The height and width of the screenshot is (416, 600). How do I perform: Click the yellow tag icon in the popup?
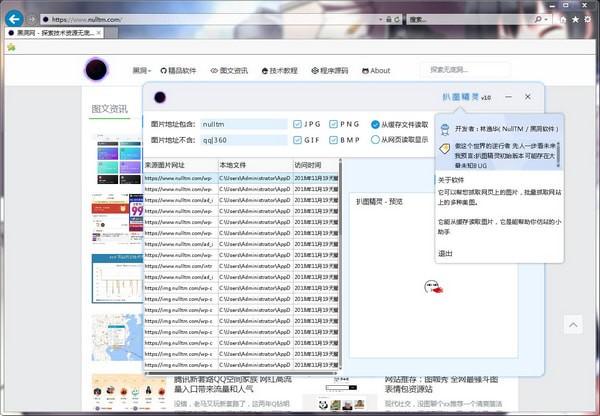pos(445,148)
